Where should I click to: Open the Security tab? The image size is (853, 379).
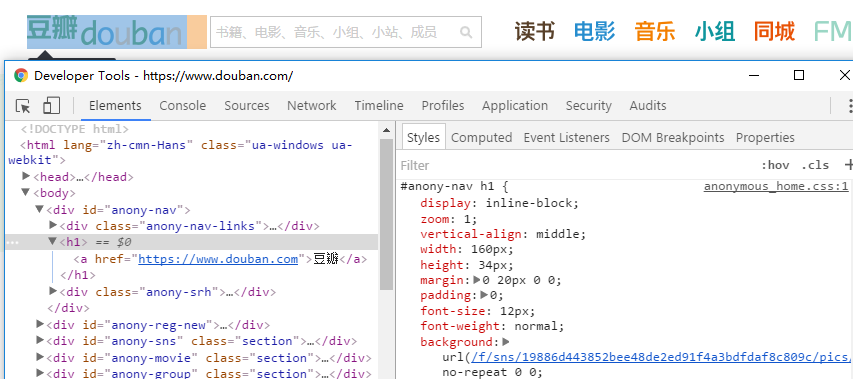tap(589, 105)
